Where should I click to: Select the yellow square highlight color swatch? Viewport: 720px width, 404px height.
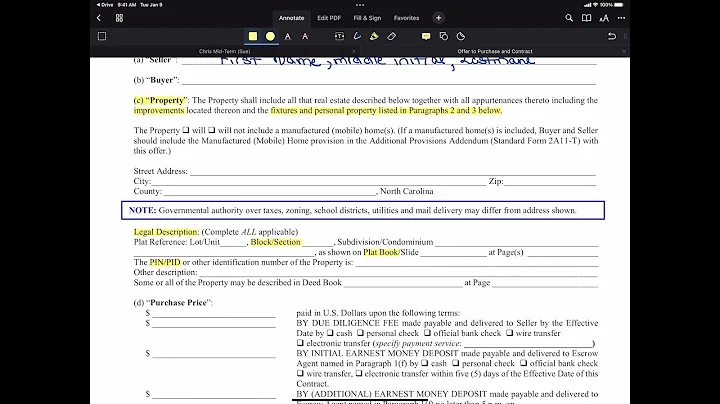pos(253,36)
